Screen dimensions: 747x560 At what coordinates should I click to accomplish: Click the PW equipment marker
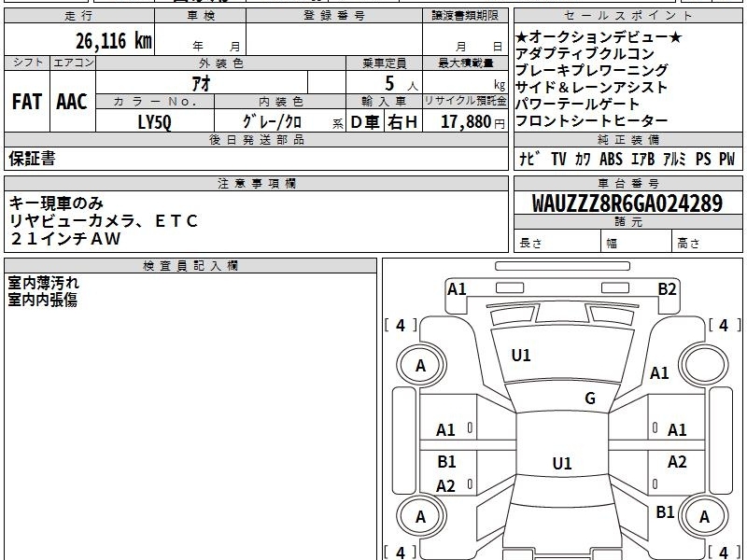tap(727, 159)
